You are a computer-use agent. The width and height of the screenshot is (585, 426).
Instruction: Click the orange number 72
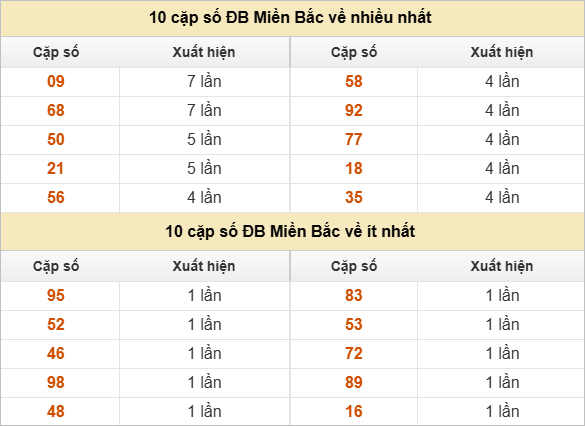(x=354, y=353)
